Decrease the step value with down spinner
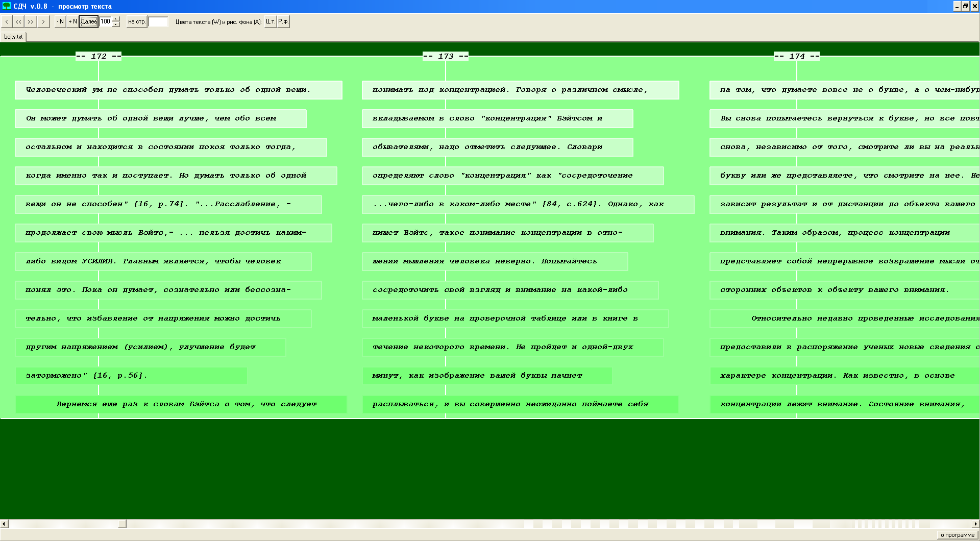 [x=116, y=24]
